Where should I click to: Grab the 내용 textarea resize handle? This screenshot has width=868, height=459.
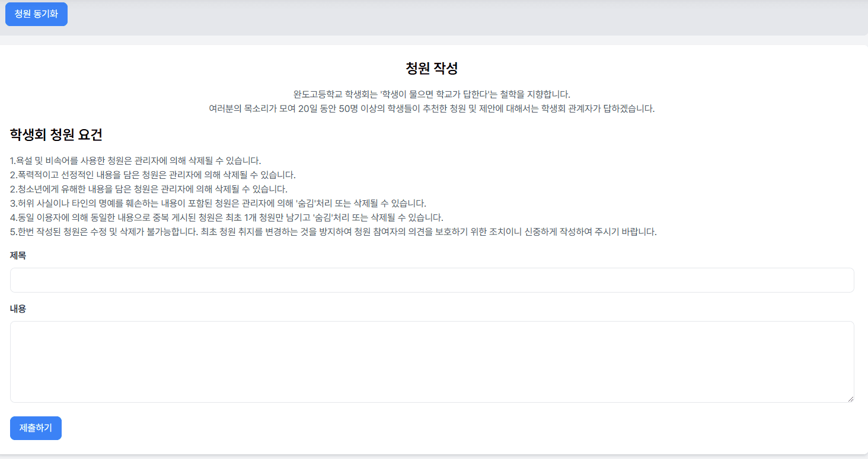[850, 399]
